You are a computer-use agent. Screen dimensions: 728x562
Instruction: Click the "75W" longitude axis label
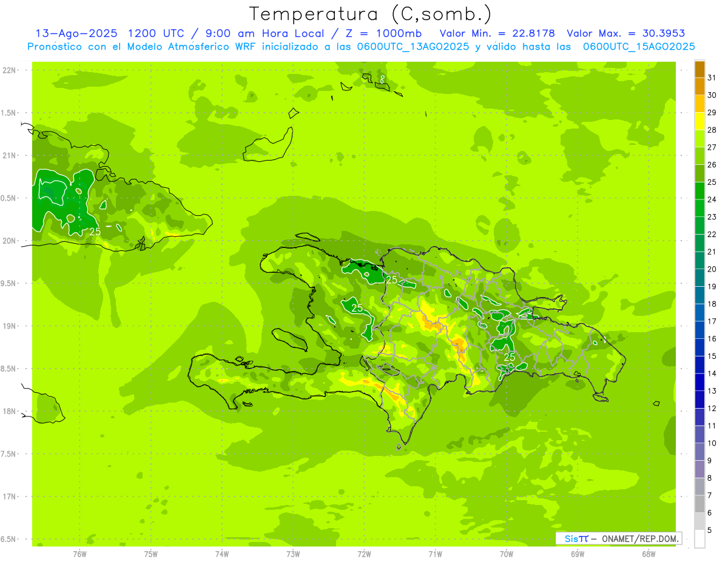click(150, 554)
